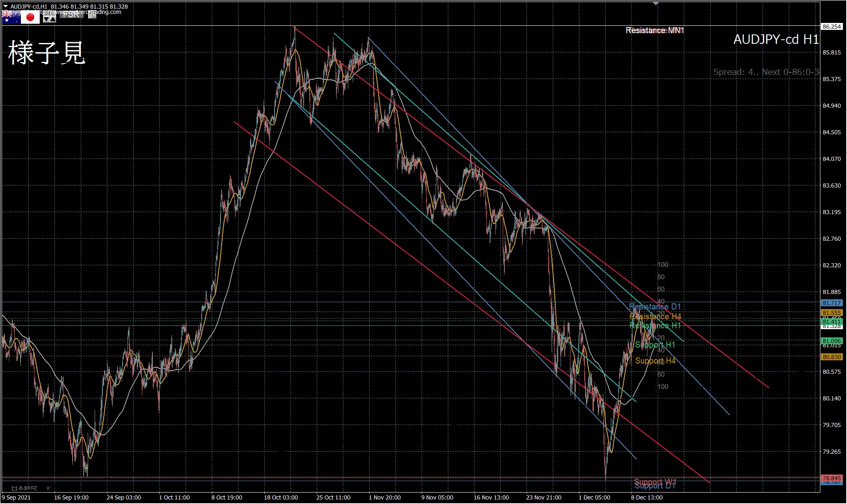Click the small plus icon beside 日本時間

coord(48,488)
